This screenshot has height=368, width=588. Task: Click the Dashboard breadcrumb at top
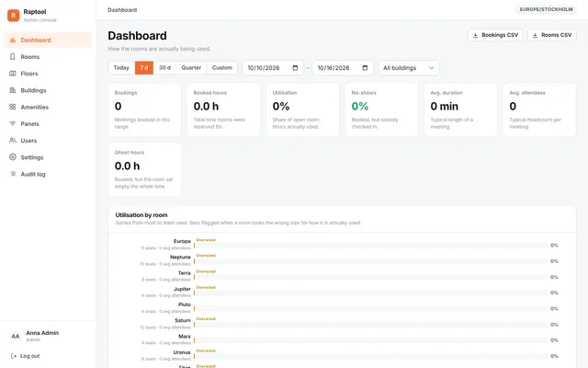point(122,10)
